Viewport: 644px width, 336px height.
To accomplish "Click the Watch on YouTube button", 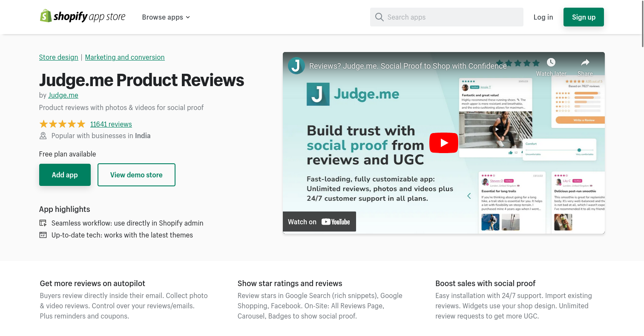I will [319, 222].
